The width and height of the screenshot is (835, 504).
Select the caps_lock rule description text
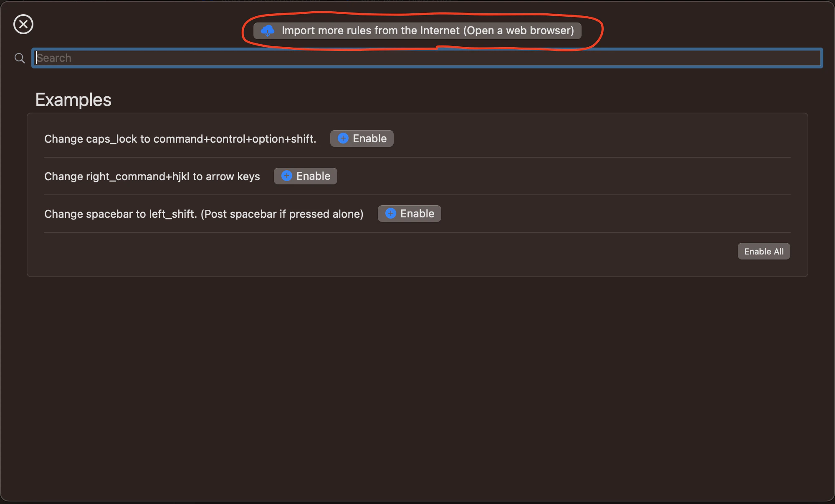pyautogui.click(x=180, y=139)
